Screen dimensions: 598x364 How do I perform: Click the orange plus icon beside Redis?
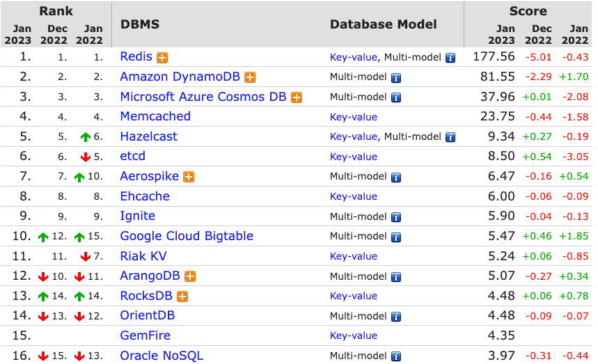[x=162, y=58]
